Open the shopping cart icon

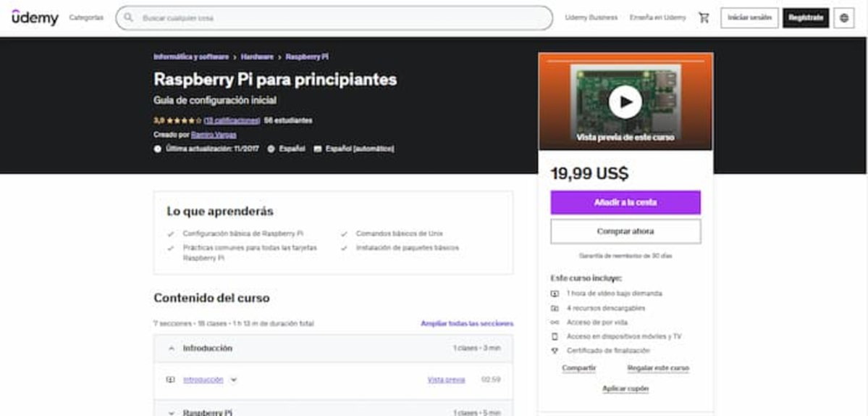[x=704, y=17]
